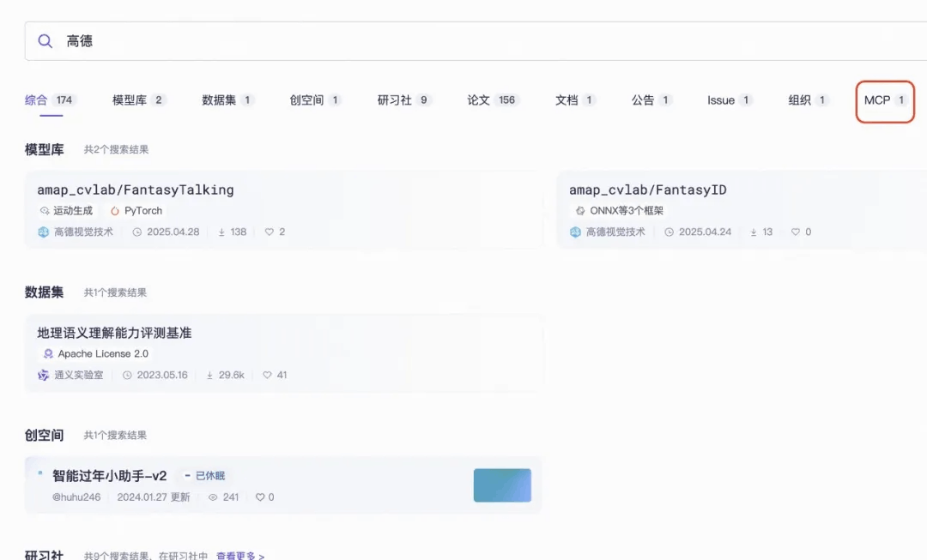The image size is (927, 560).
Task: Click the 已休眠 status badge
Action: (x=204, y=475)
